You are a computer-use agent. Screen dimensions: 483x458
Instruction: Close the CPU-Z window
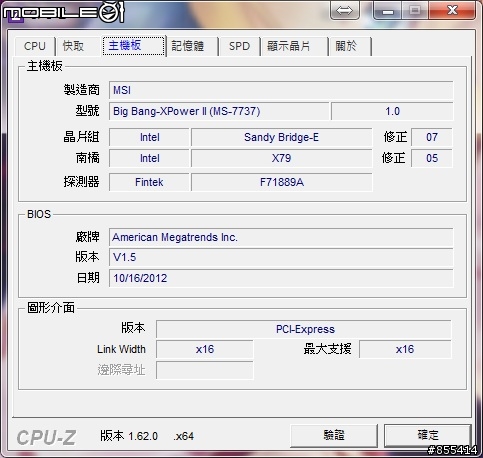[452, 11]
